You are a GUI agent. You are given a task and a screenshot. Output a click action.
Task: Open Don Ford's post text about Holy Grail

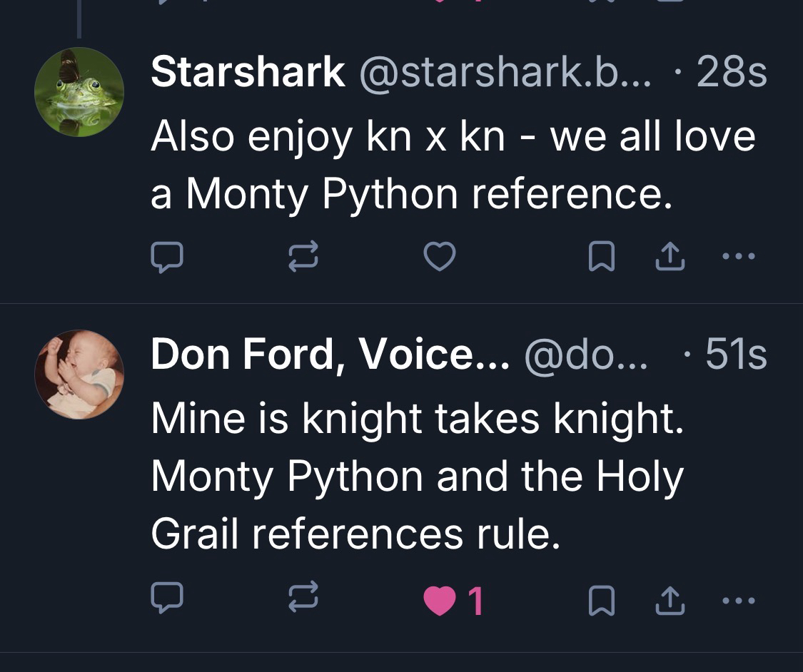pyautogui.click(x=418, y=476)
